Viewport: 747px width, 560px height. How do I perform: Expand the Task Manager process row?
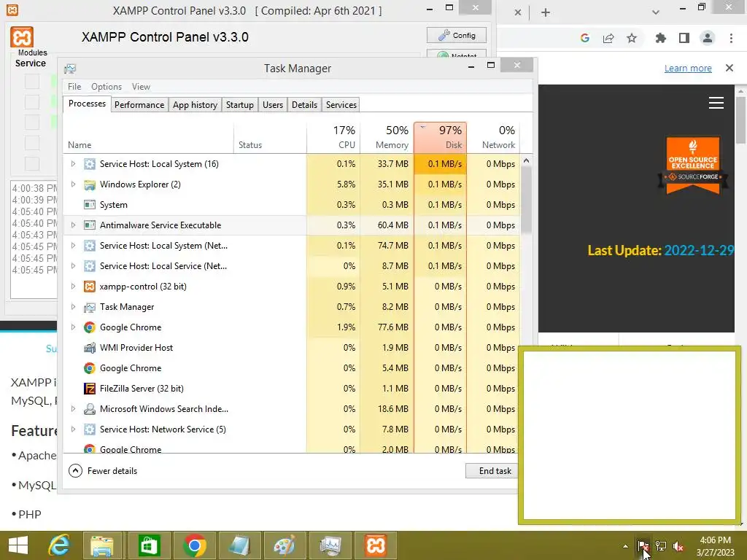[x=73, y=307]
